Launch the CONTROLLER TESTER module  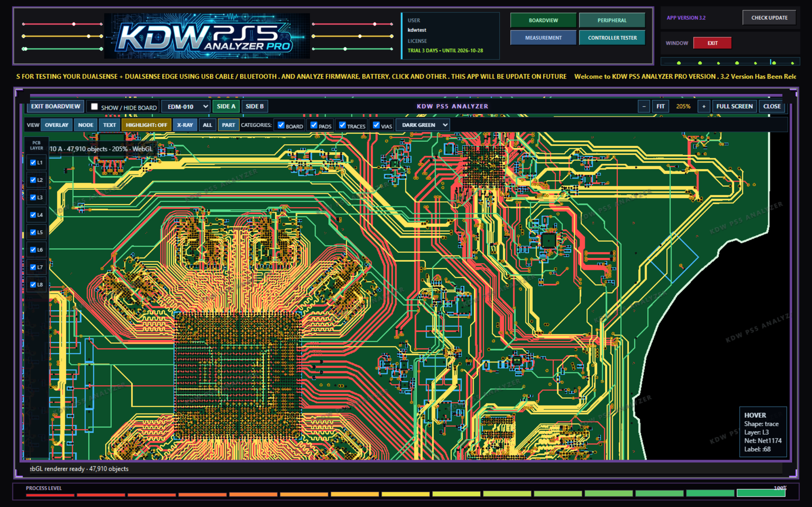[x=612, y=38]
